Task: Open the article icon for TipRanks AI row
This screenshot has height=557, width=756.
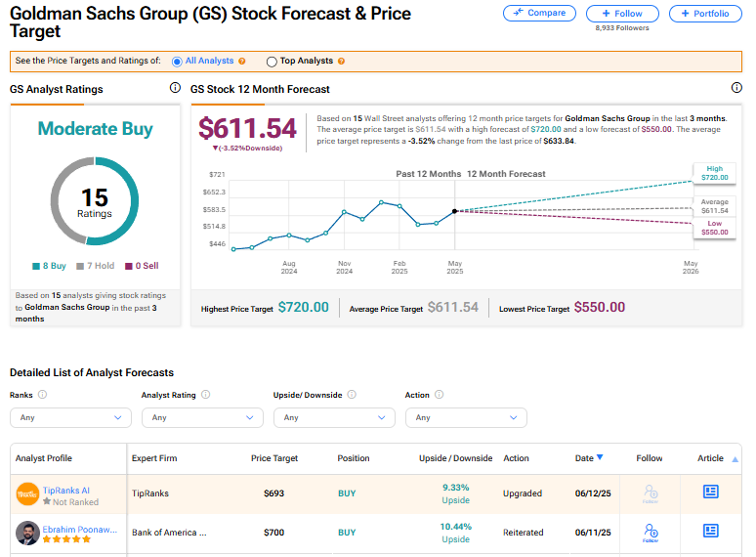Action: 710,493
